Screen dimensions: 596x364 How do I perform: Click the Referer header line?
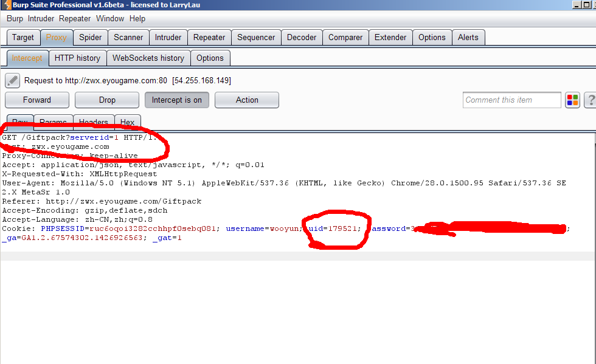[x=102, y=201]
